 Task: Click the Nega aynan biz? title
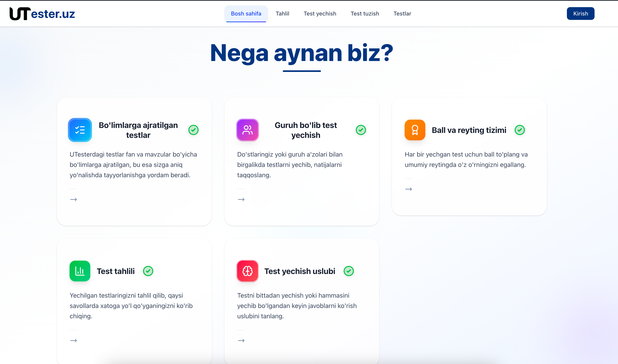[x=302, y=53]
